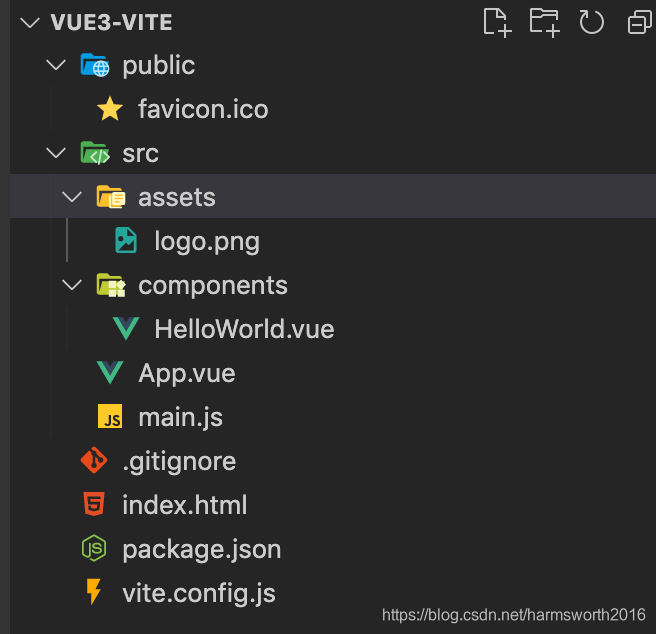Click the New Folder icon
Image resolution: width=656 pixels, height=634 pixels.
tap(544, 23)
